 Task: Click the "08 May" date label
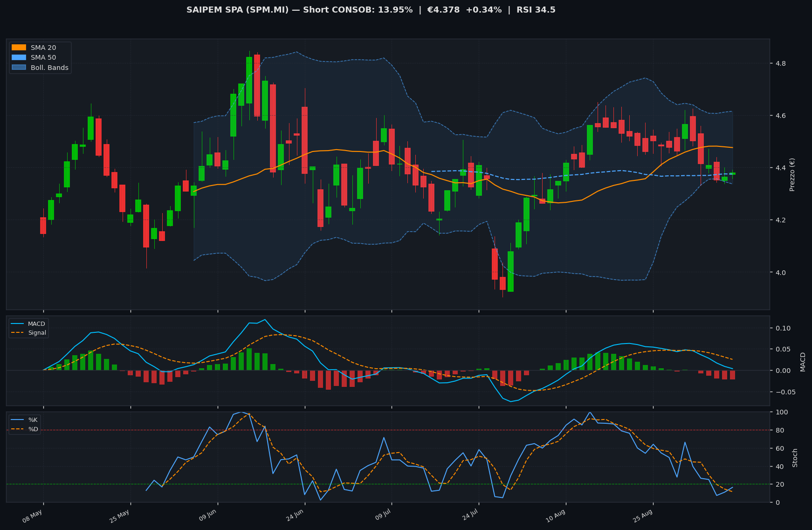click(x=33, y=516)
